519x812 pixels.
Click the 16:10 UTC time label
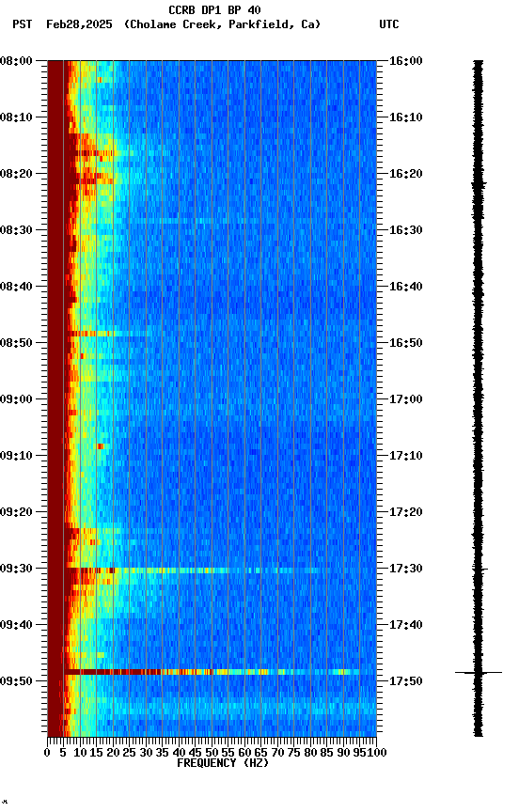pos(405,117)
